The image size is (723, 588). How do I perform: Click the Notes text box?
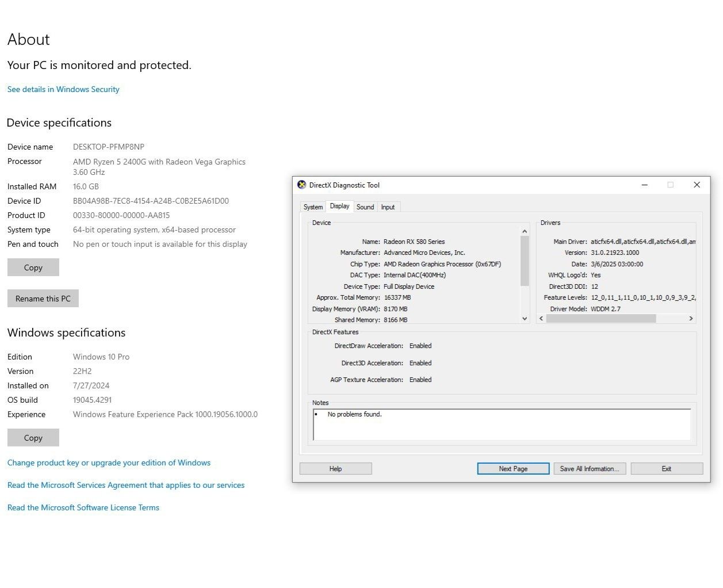click(x=502, y=425)
